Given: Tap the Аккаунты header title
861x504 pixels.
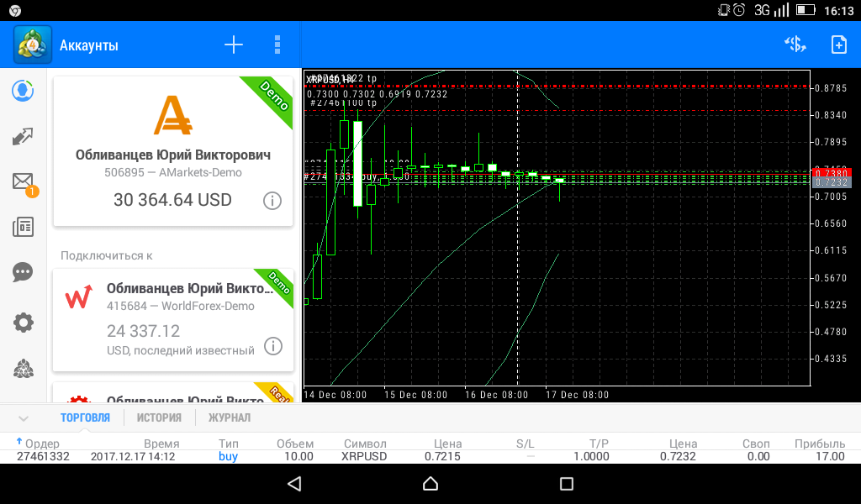Looking at the screenshot, I should point(89,45).
